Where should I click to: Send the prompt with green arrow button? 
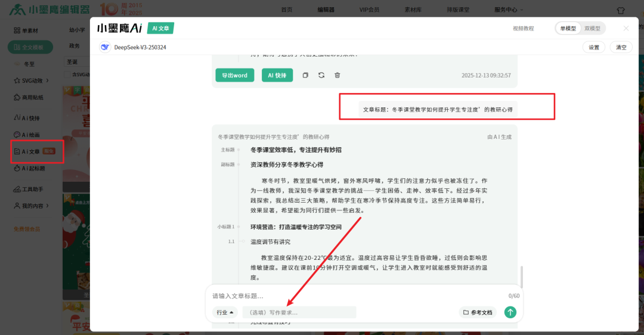pyautogui.click(x=510, y=312)
